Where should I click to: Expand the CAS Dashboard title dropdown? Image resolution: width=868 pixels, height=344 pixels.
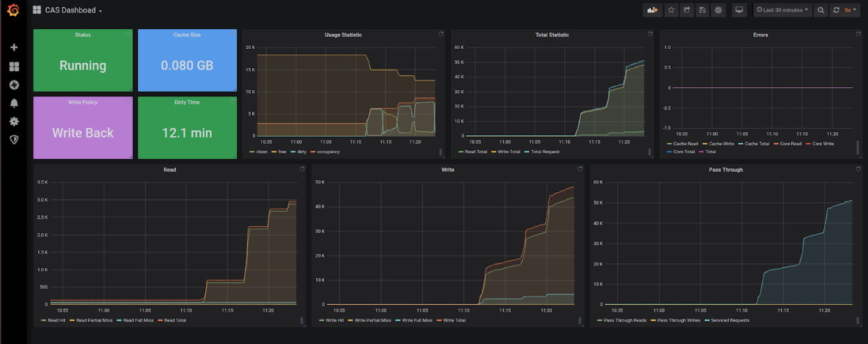[73, 11]
